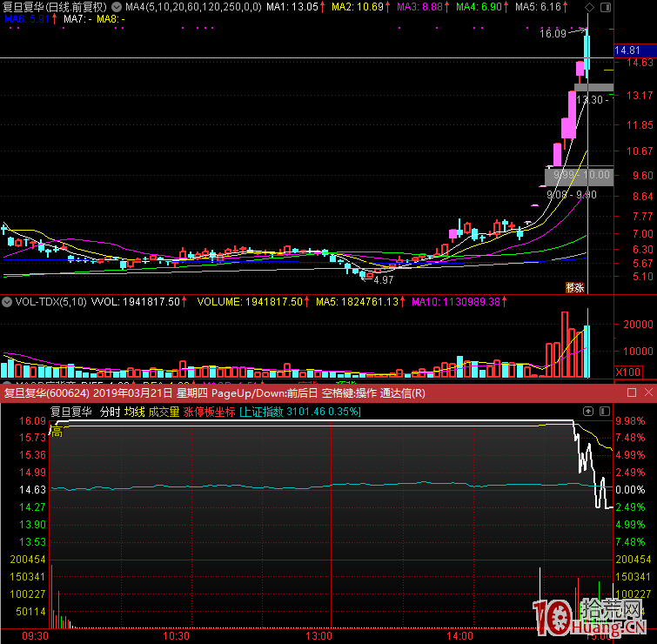The image size is (657, 644).
Task: Click the 09:30 time label
Action: [x=35, y=636]
